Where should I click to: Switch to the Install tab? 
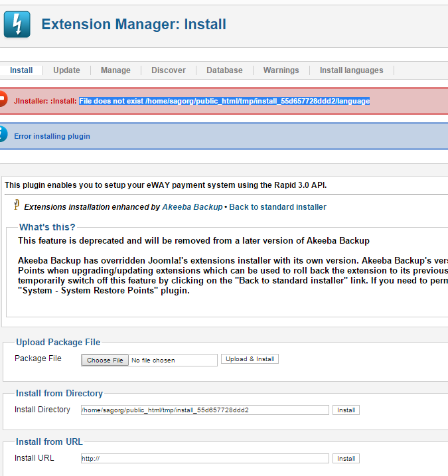[x=21, y=70]
